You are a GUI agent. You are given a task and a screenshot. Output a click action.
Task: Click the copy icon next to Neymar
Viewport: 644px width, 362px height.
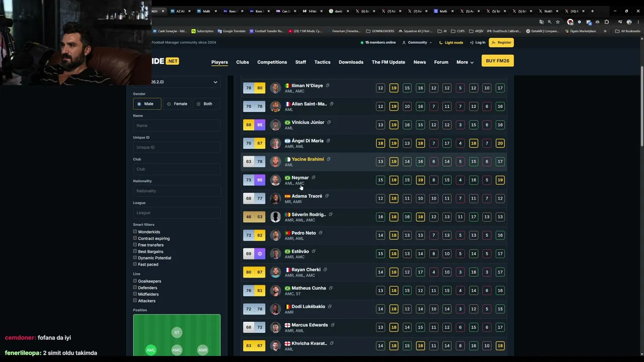point(313,177)
